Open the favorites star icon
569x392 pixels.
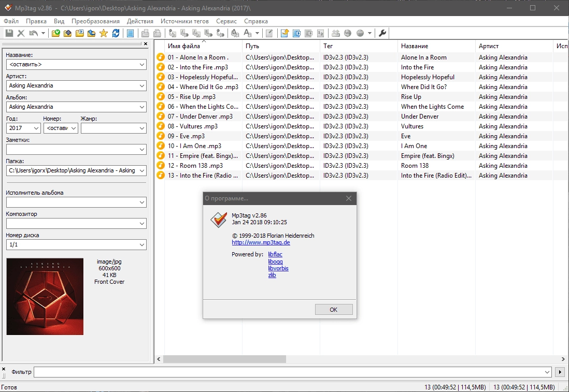pyautogui.click(x=104, y=33)
